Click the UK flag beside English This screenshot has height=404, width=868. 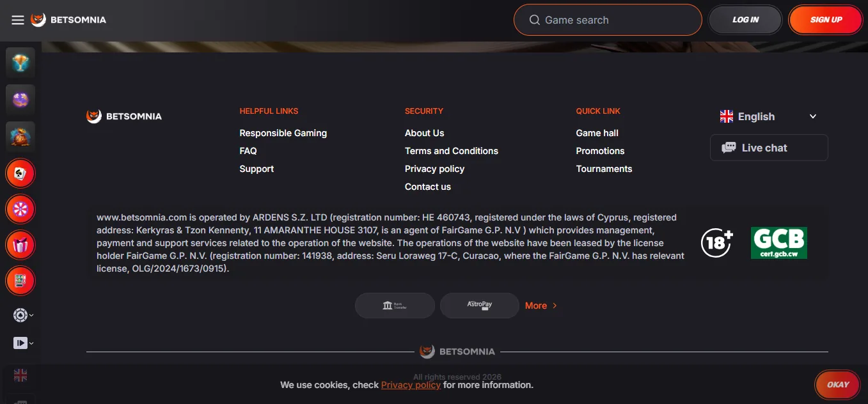[727, 116]
